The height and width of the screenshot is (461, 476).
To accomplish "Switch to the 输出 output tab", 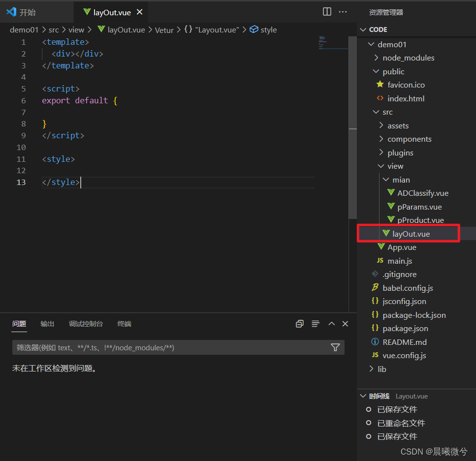I will (47, 324).
